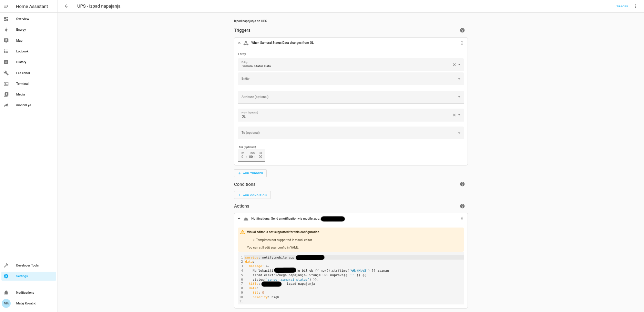Open the notification action three-dot menu
Viewport: 644px width, 312px height.
462,219
